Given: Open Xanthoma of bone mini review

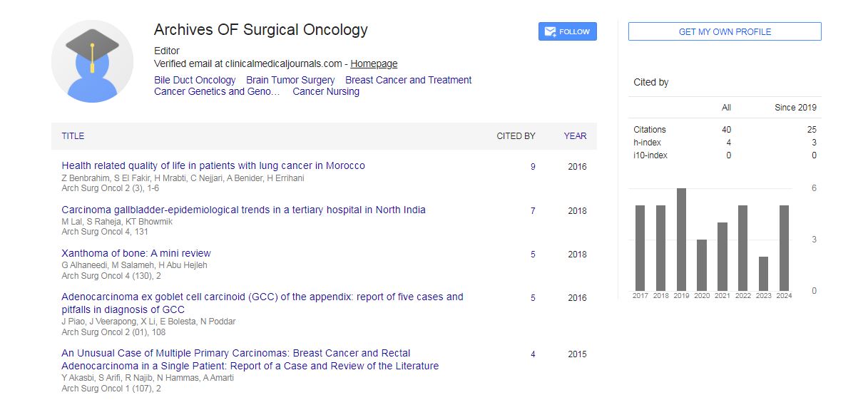Looking at the screenshot, I should (136, 253).
